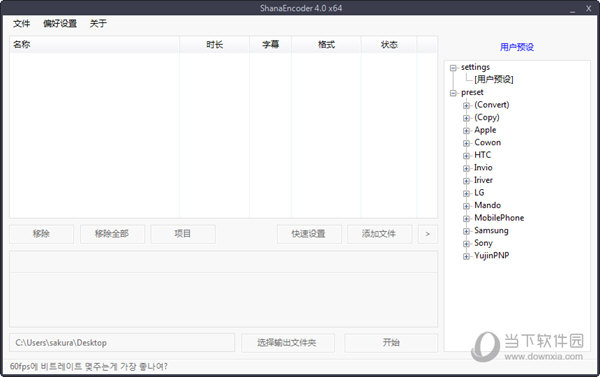The width and height of the screenshot is (600, 377).
Task: Collapse the preset tree node
Action: pos(453,93)
